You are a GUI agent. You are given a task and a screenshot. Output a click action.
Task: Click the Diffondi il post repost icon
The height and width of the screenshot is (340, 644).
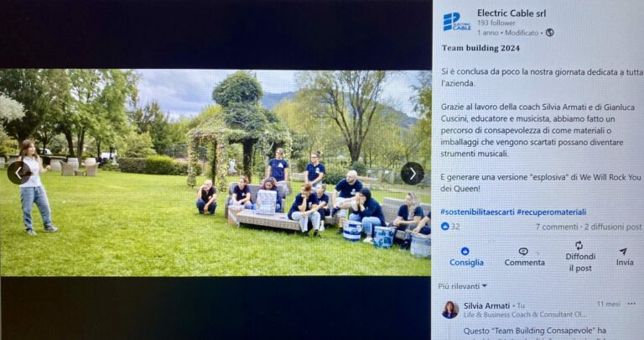[x=579, y=245]
